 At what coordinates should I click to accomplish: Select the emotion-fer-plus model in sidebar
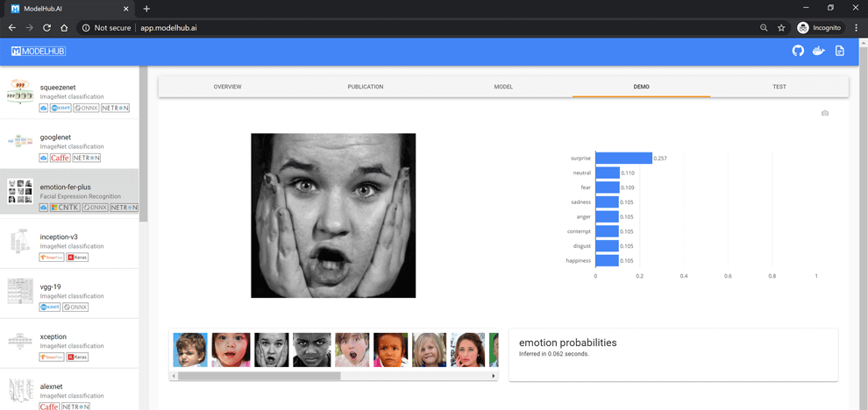click(69, 194)
